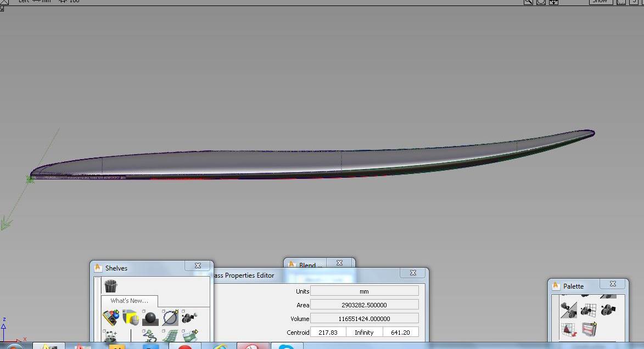The image size is (644, 349).
Task: Click the Centroid X value 217.83
Action: click(328, 332)
